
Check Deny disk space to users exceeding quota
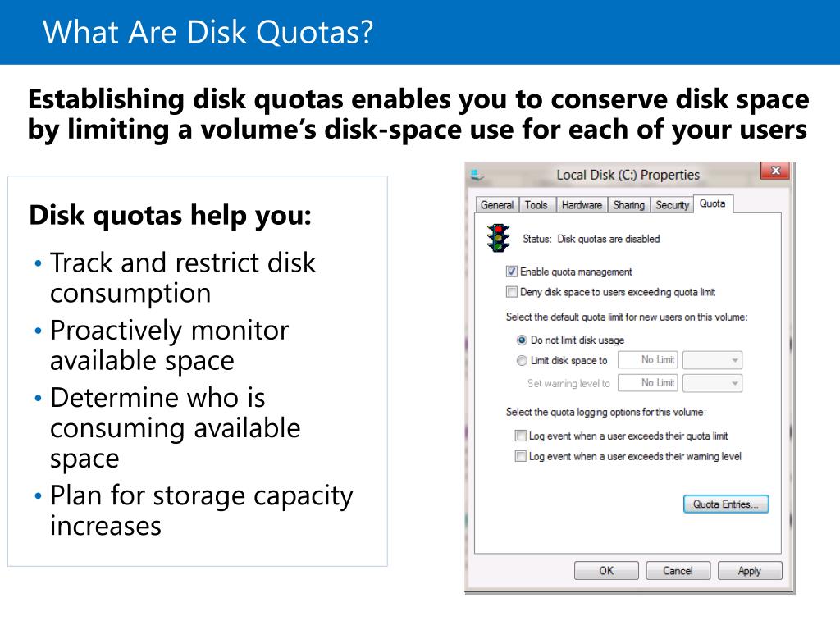pyautogui.click(x=512, y=292)
